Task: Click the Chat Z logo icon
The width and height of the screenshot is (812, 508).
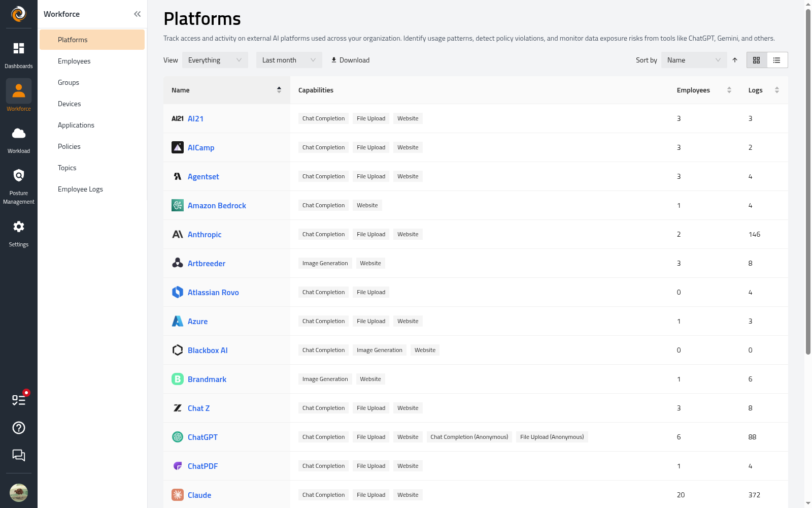Action: (178, 408)
